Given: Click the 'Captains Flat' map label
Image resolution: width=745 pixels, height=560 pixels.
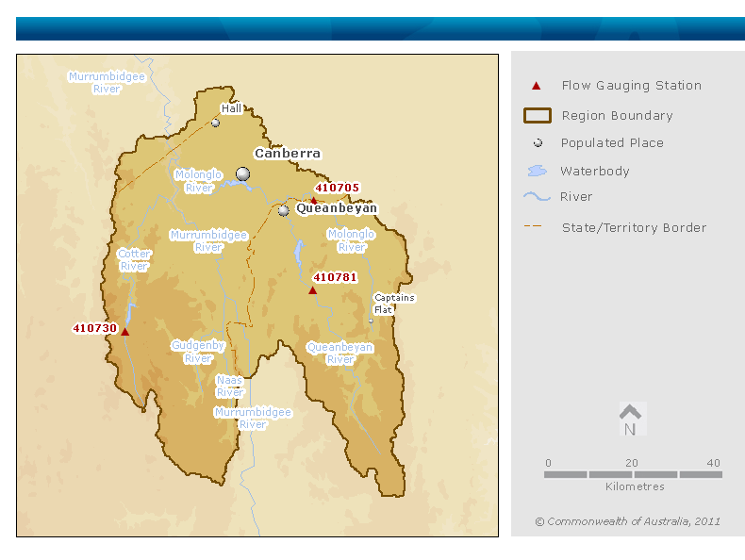Looking at the screenshot, I should click(x=394, y=304).
